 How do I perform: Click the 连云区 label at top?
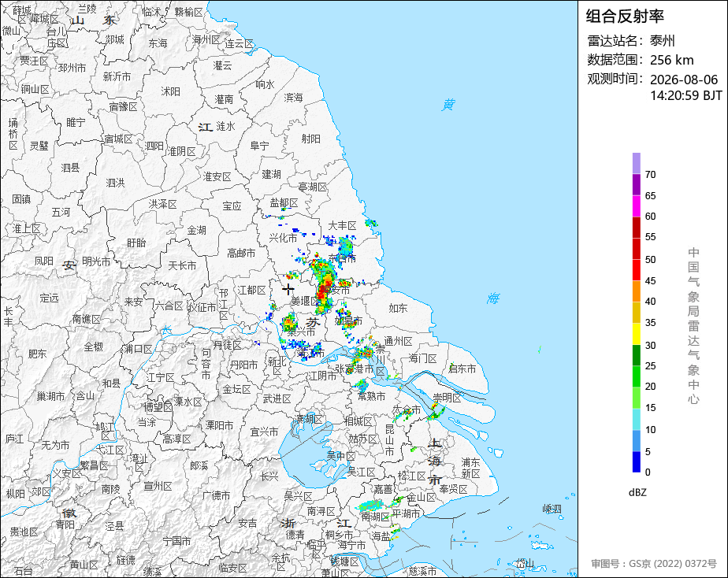click(240, 43)
